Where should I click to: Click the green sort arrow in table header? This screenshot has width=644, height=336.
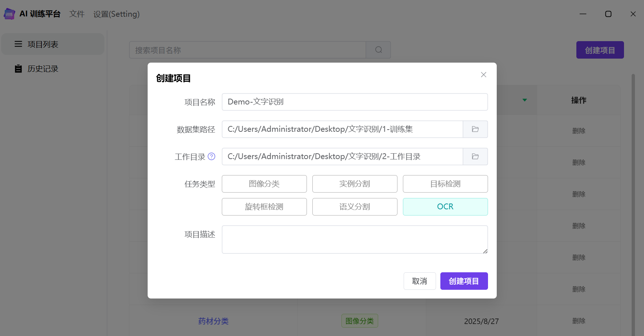click(524, 100)
